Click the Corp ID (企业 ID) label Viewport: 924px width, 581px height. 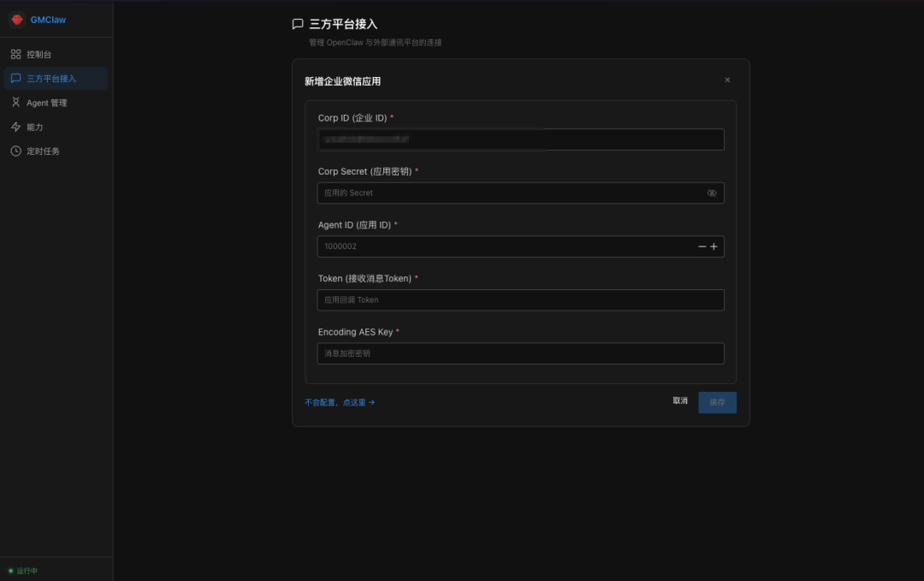(x=352, y=118)
